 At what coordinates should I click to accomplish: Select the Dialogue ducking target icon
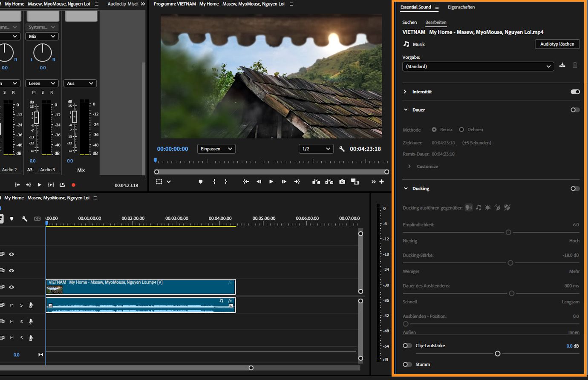pyautogui.click(x=469, y=207)
